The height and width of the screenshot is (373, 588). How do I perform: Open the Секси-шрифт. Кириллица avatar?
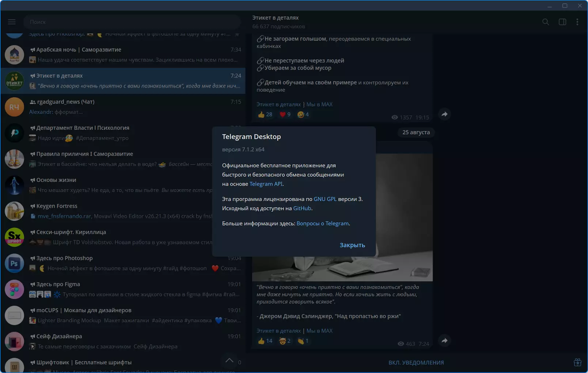coord(14,237)
